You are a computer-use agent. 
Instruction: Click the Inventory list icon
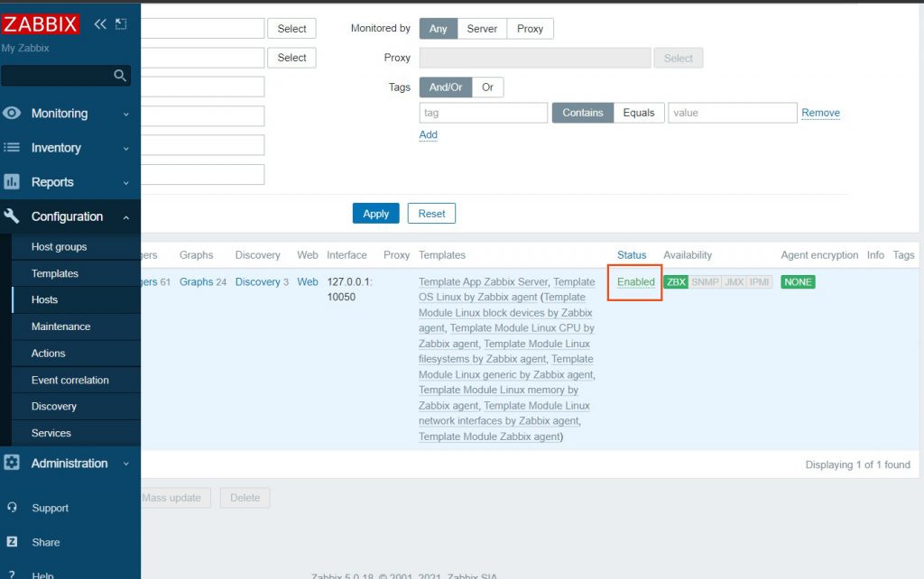coord(11,147)
